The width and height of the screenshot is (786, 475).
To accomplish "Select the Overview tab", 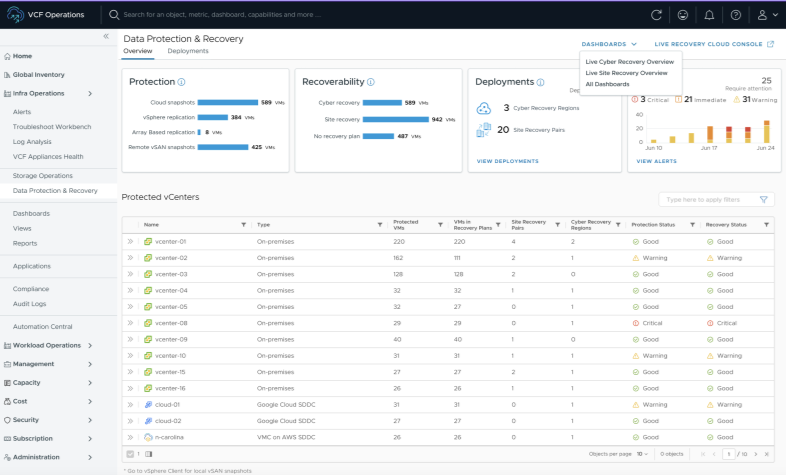I will pyautogui.click(x=137, y=51).
